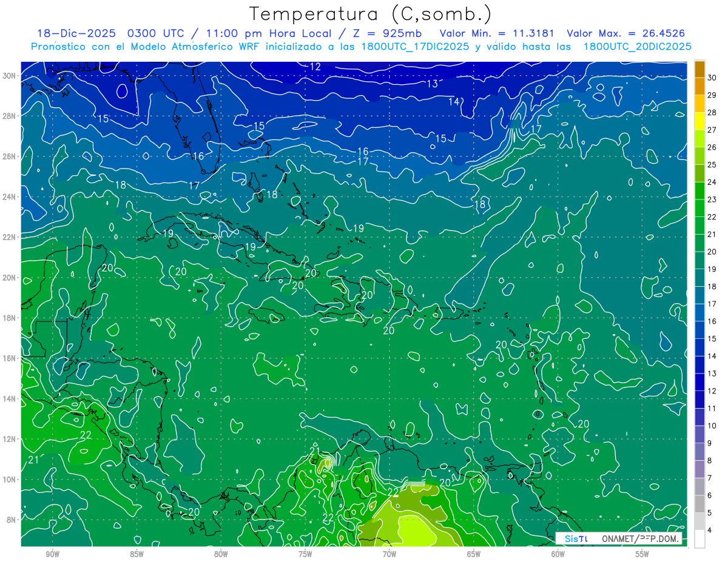Image resolution: width=728 pixels, height=562 pixels.
Task: Pick the dark blue swatch between 12 and 13
Action: [699, 382]
